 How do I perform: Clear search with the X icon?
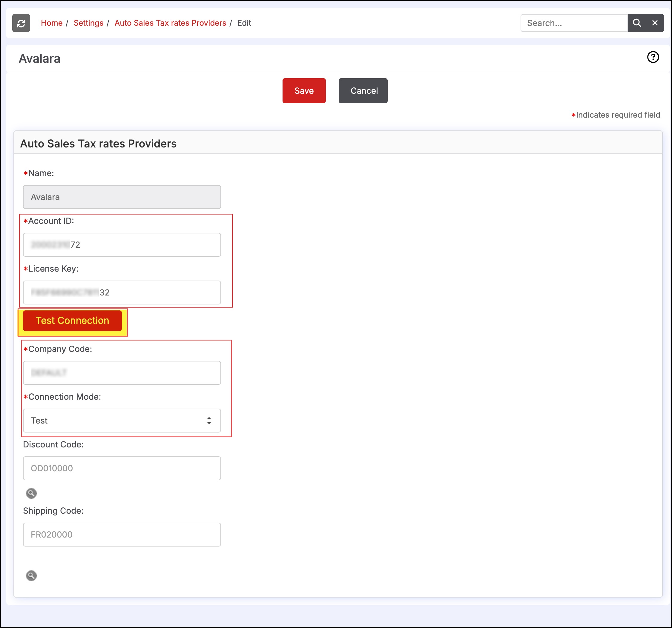click(655, 23)
